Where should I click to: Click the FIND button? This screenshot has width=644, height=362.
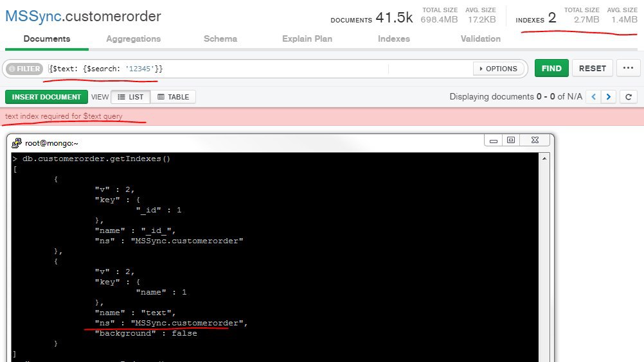pyautogui.click(x=551, y=69)
